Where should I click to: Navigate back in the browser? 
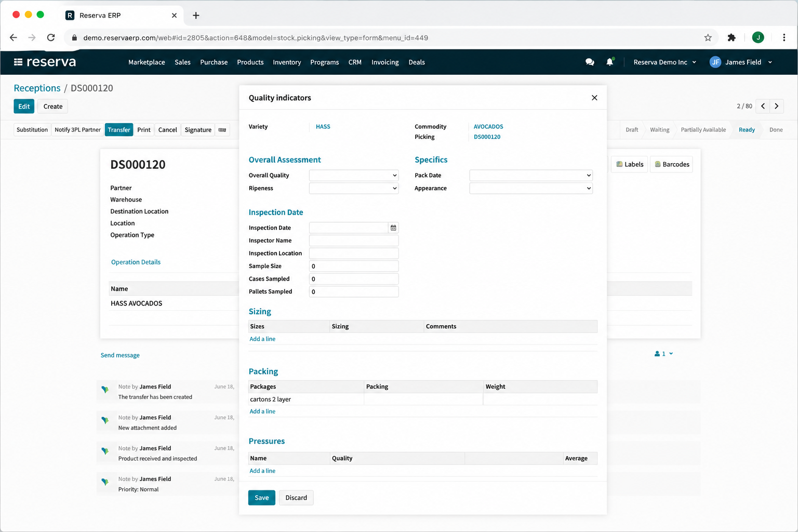14,37
